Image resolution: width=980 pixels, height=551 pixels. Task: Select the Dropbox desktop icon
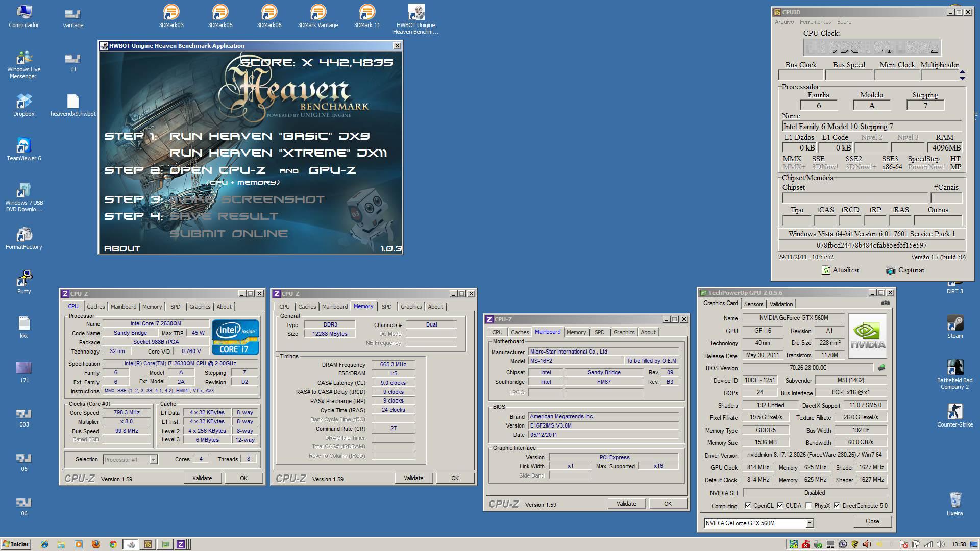pos(24,105)
